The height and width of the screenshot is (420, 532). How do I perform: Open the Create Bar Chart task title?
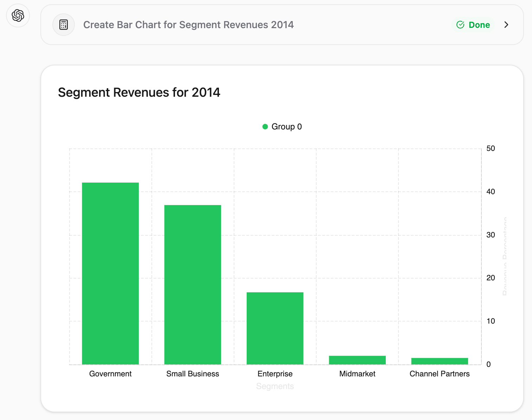click(x=188, y=25)
